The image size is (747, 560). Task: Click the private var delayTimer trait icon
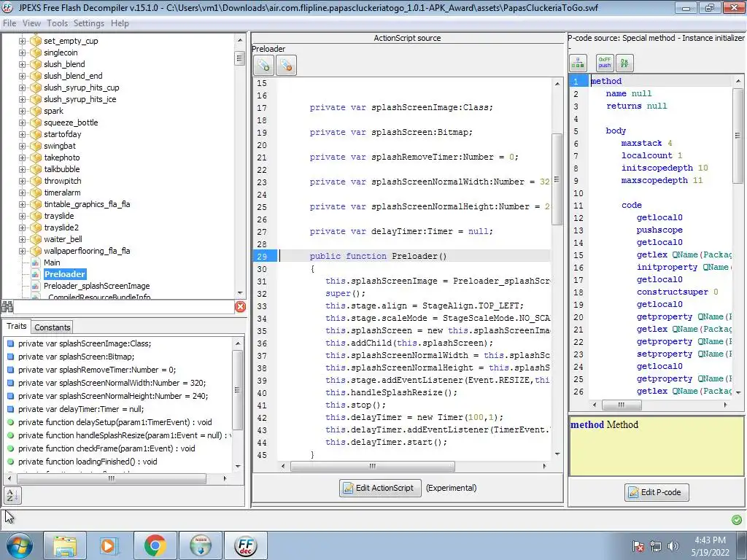click(11, 409)
